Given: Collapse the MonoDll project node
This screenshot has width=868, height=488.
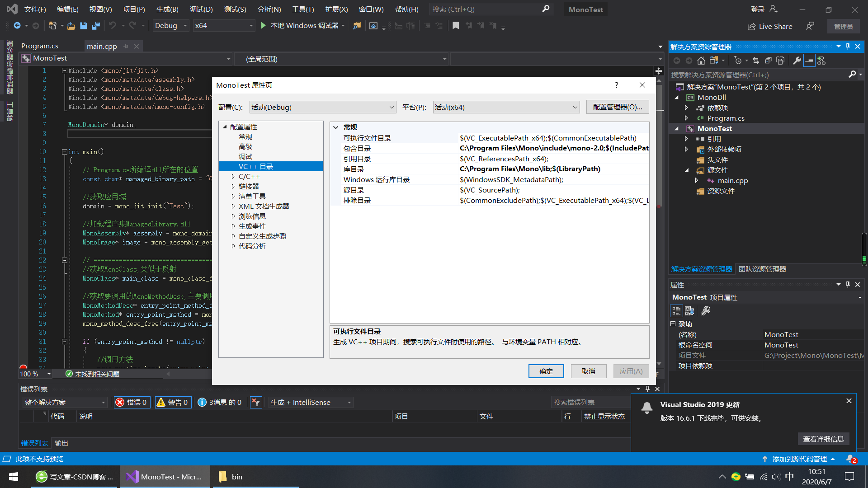Looking at the screenshot, I should pyautogui.click(x=677, y=98).
